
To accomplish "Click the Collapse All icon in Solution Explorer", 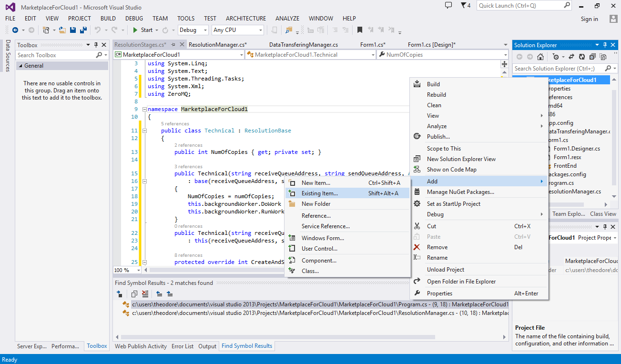I will (592, 57).
